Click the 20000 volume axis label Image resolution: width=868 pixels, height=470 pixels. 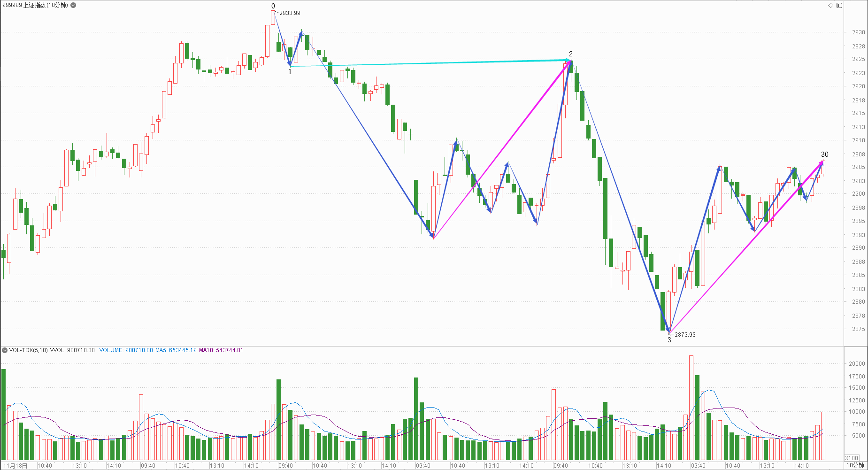tap(857, 364)
